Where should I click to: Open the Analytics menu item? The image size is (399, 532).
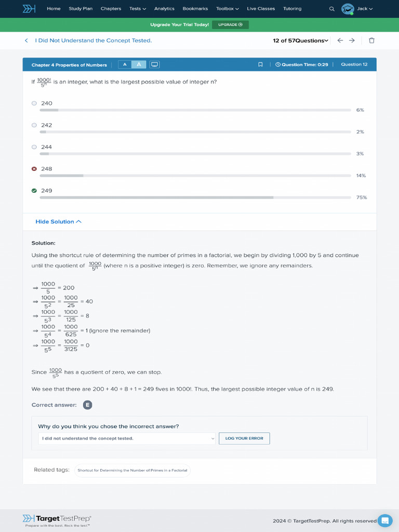pyautogui.click(x=164, y=9)
